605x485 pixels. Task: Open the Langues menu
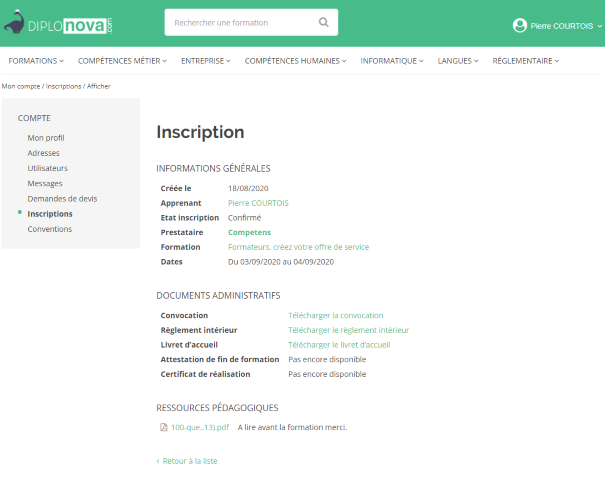pos(459,61)
